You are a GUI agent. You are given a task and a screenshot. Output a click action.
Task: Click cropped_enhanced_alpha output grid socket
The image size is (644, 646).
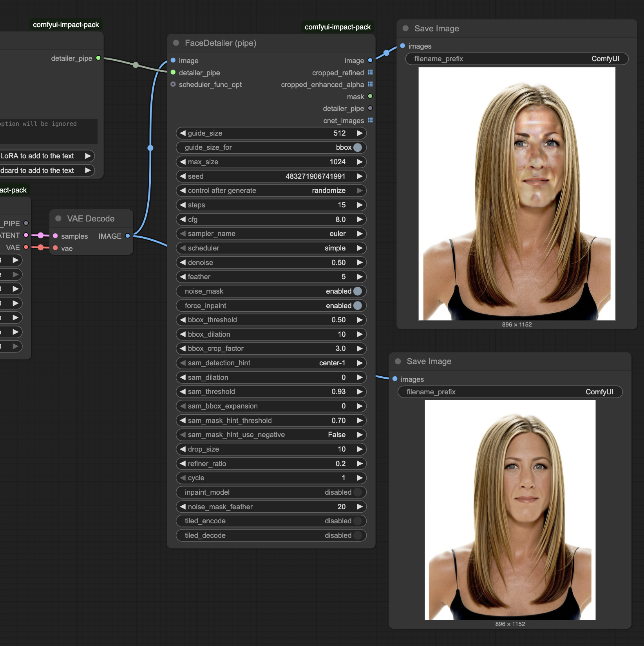[x=370, y=84]
